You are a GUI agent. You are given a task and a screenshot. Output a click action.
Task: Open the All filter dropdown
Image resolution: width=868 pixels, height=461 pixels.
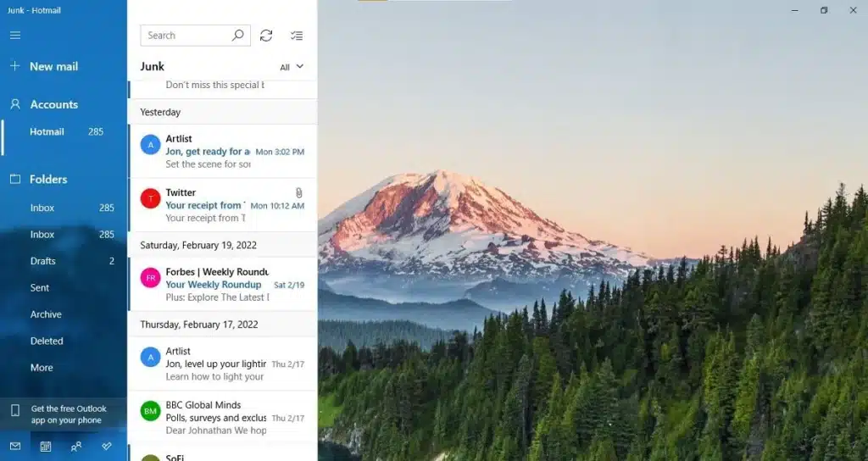(292, 67)
